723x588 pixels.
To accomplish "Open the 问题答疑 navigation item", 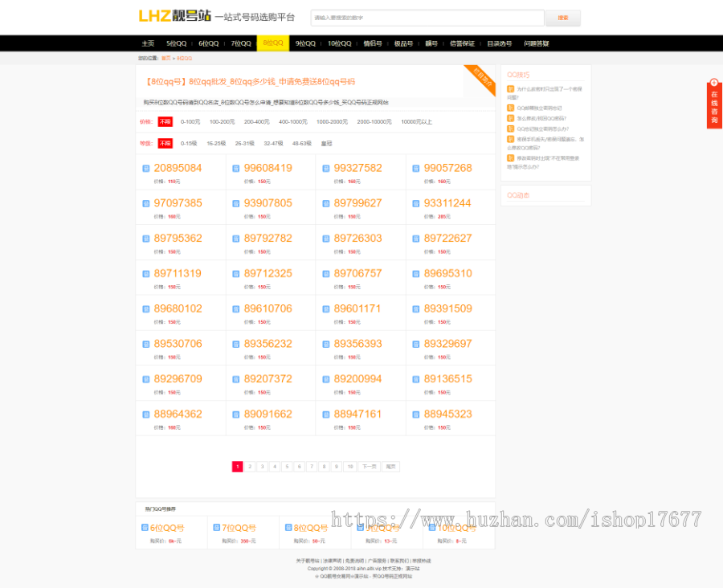I will [537, 43].
